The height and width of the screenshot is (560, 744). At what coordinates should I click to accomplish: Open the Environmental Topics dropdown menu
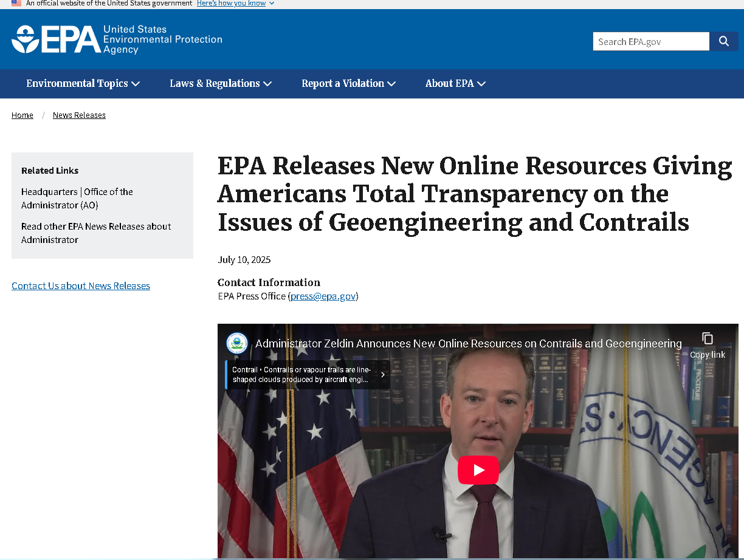83,84
